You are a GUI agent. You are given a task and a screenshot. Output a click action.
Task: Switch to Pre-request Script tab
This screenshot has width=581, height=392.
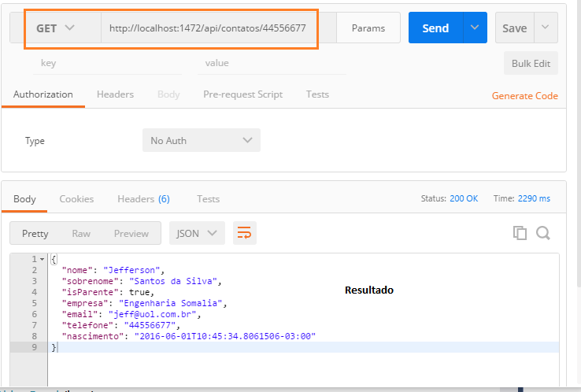pos(242,94)
